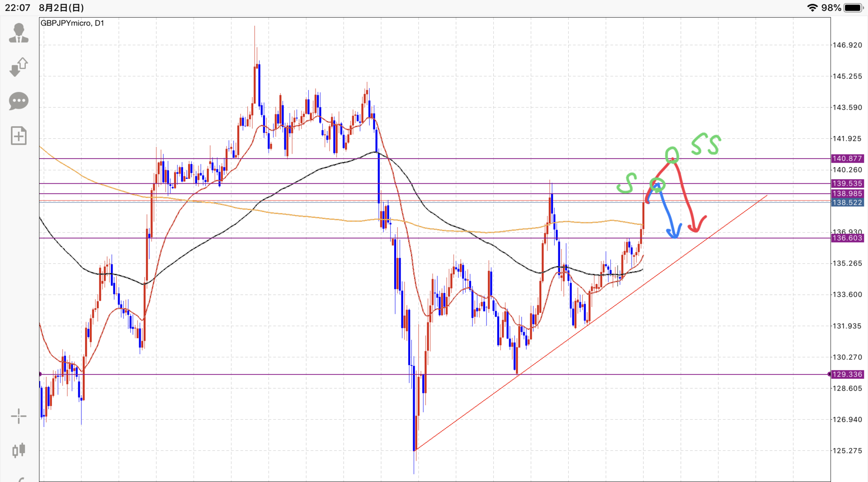Tap the battery indicator in status bar
The height and width of the screenshot is (482, 868).
point(854,8)
